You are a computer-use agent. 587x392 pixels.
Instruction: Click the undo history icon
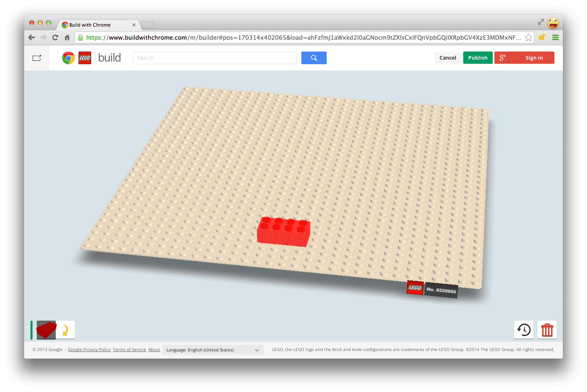tap(524, 329)
